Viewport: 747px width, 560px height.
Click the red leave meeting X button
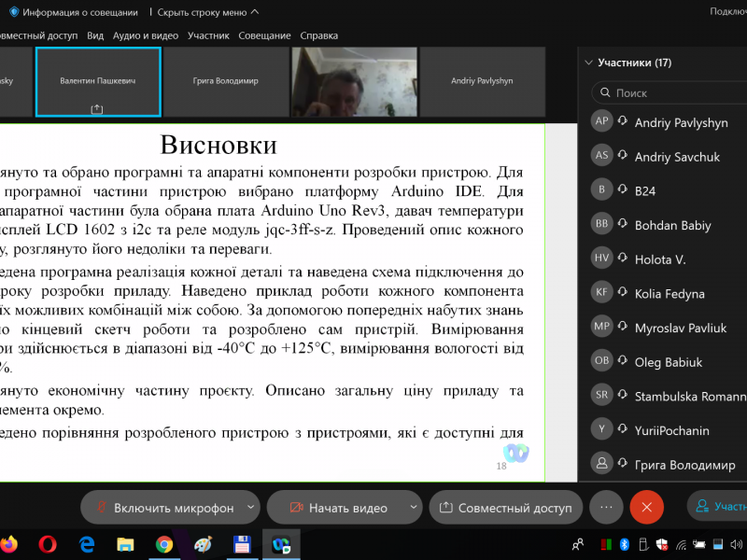pos(646,508)
